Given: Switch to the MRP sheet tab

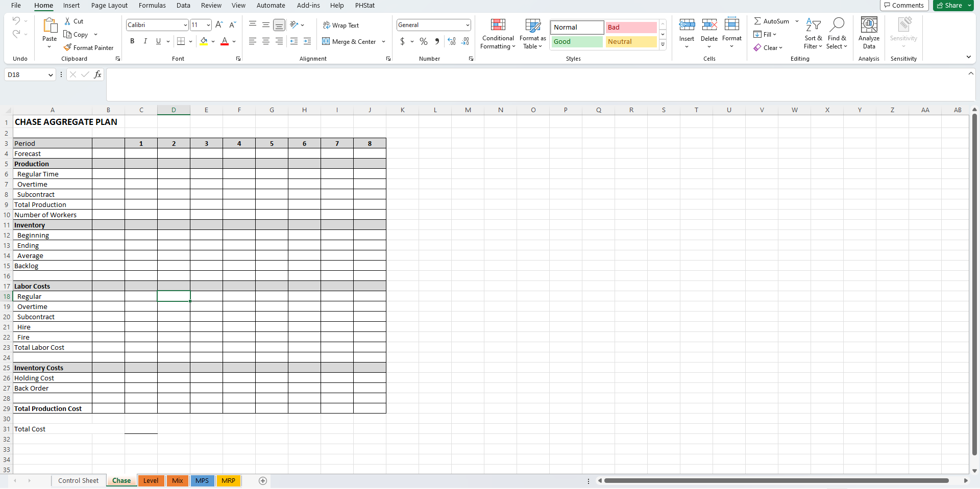Looking at the screenshot, I should (228, 481).
